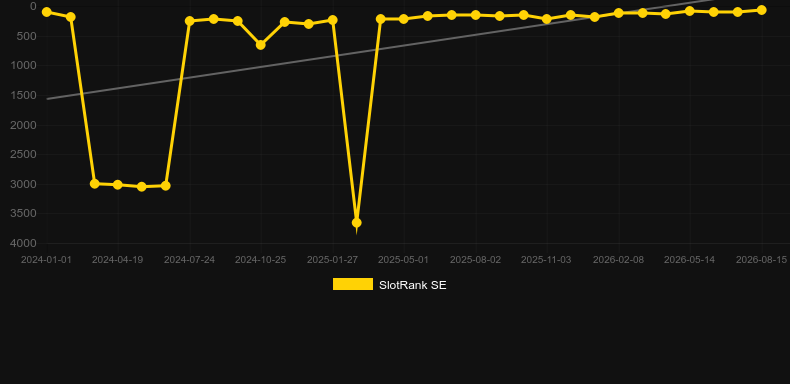Toggle the SlotRank SE legend color box

pos(353,284)
